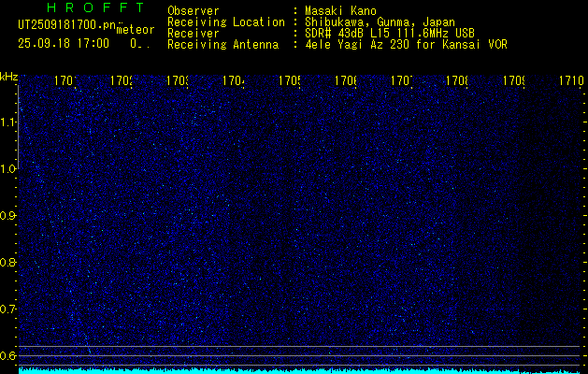
Task: Click the 1707 time marker
Action: pyautogui.click(x=402, y=81)
